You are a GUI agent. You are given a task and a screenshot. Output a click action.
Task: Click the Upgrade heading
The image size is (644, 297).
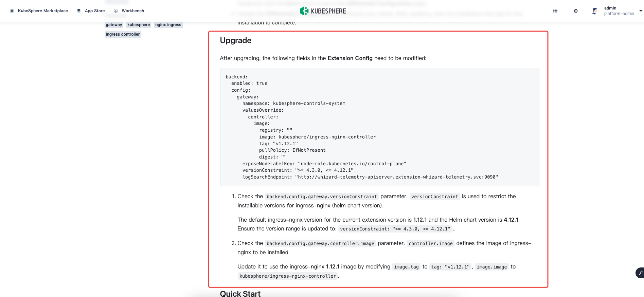pyautogui.click(x=236, y=40)
